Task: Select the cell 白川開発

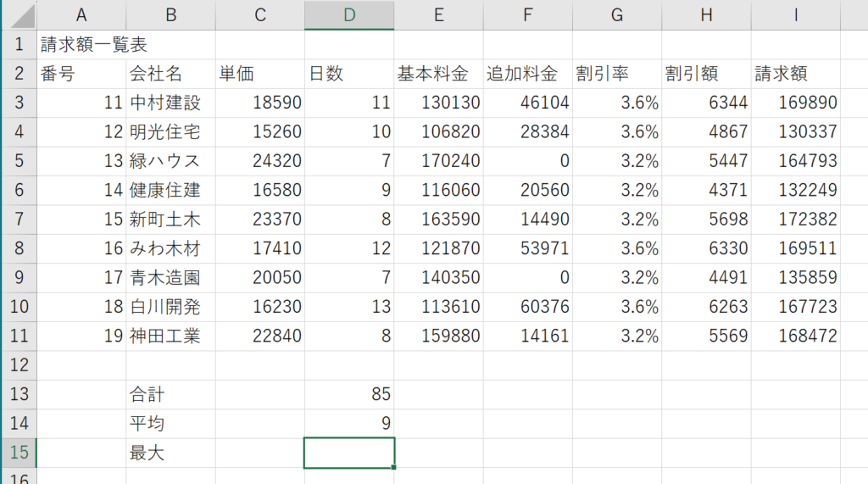Action: coord(170,307)
